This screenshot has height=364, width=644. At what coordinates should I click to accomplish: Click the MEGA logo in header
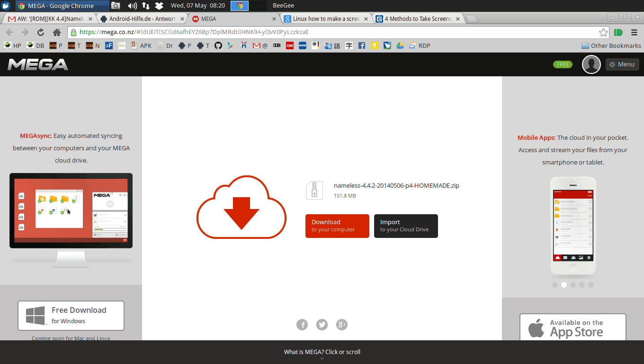[x=38, y=64]
